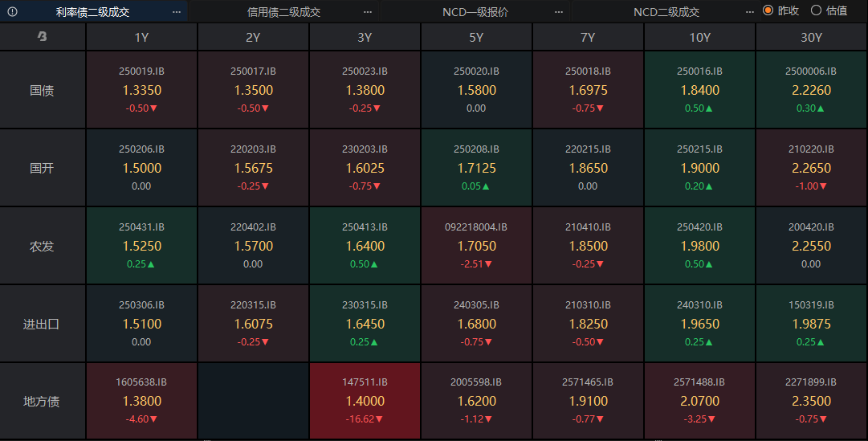Expand the ellipsis menu on the 信用债二级成交 tab
The image size is (868, 441).
[x=368, y=12]
